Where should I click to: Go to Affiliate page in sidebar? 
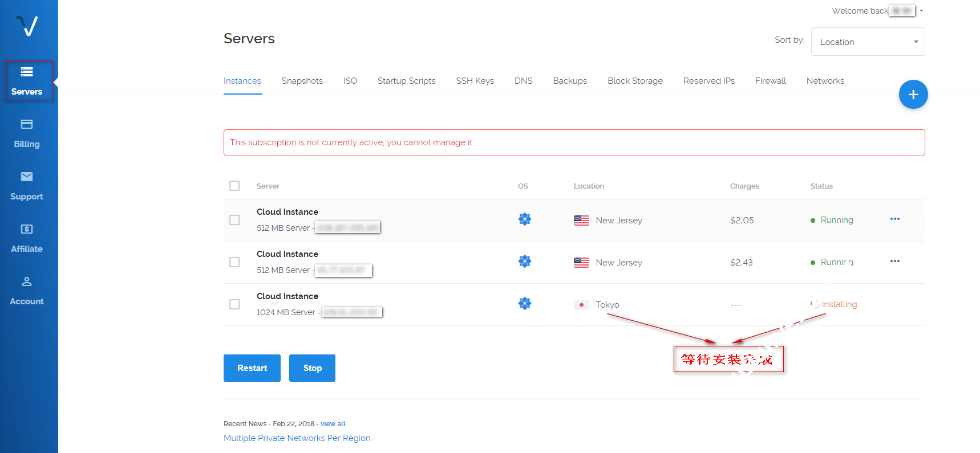[x=27, y=238]
